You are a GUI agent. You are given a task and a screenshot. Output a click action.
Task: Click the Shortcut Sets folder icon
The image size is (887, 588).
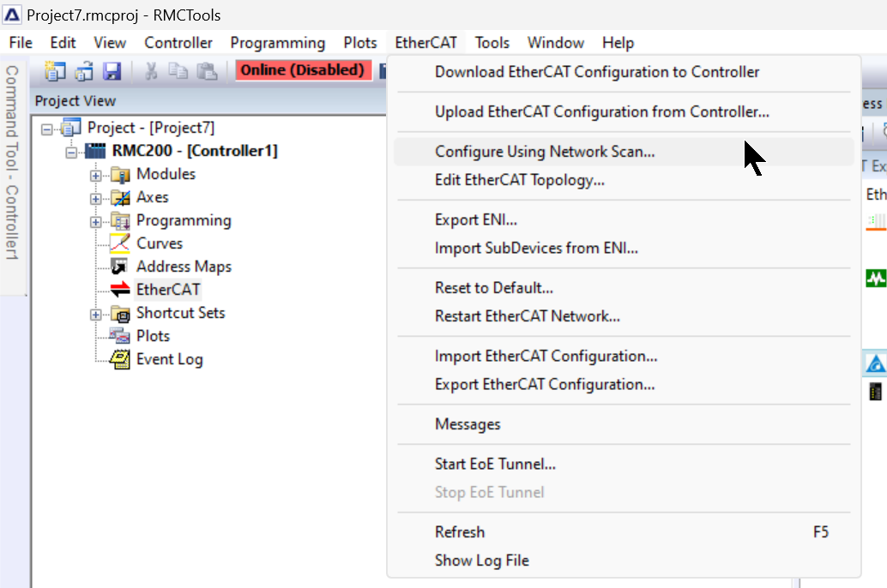click(x=120, y=314)
